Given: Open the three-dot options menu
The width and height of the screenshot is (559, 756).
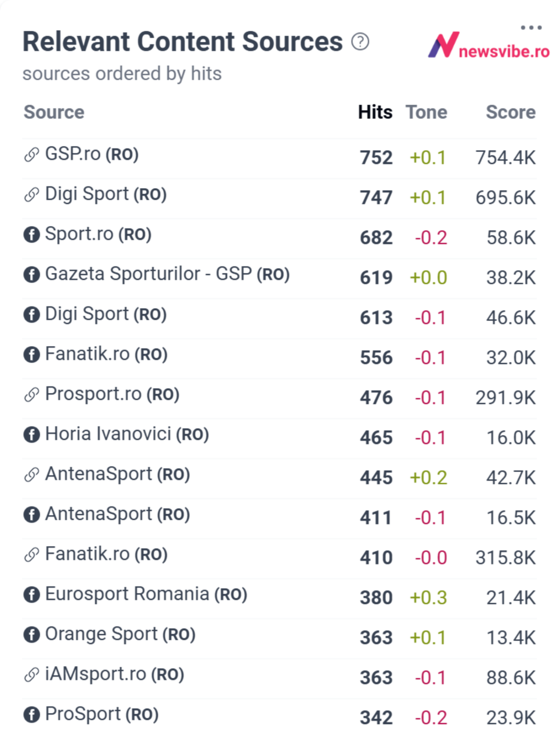Looking at the screenshot, I should tap(531, 27).
